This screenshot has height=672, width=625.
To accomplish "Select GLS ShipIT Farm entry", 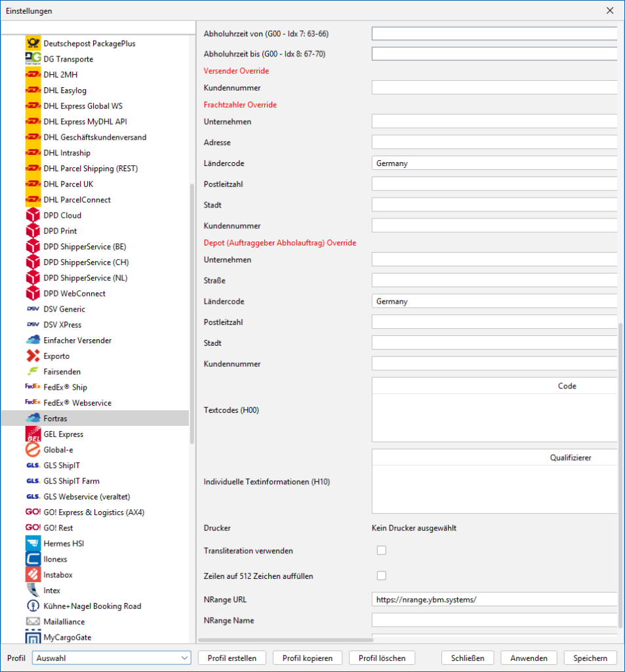I will (x=71, y=481).
